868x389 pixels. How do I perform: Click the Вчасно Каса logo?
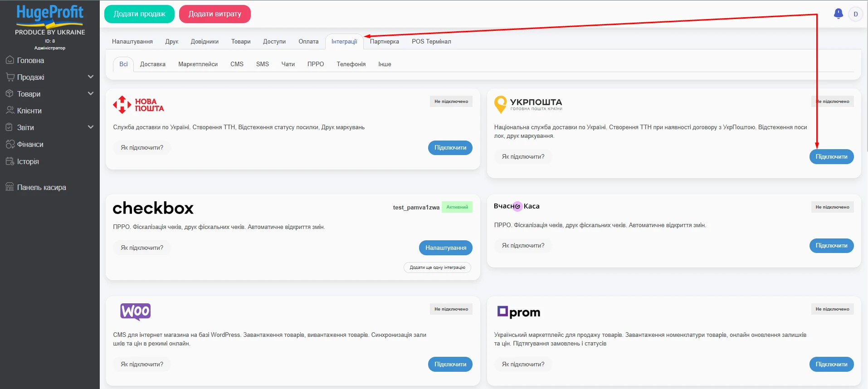pyautogui.click(x=517, y=206)
